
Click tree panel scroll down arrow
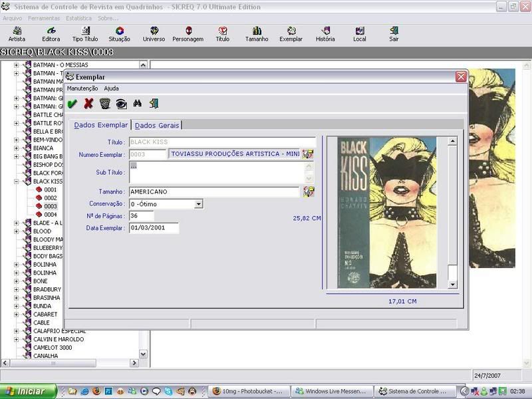pyautogui.click(x=143, y=354)
